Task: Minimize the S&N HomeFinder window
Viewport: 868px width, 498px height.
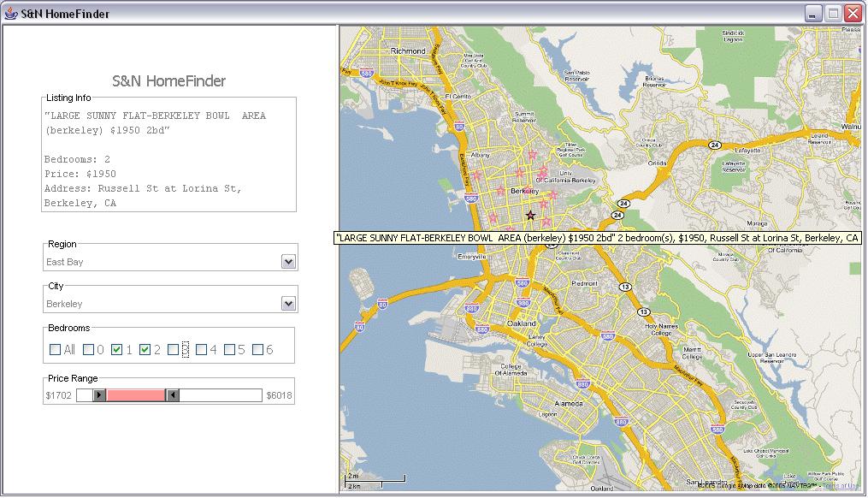Action: pos(812,14)
